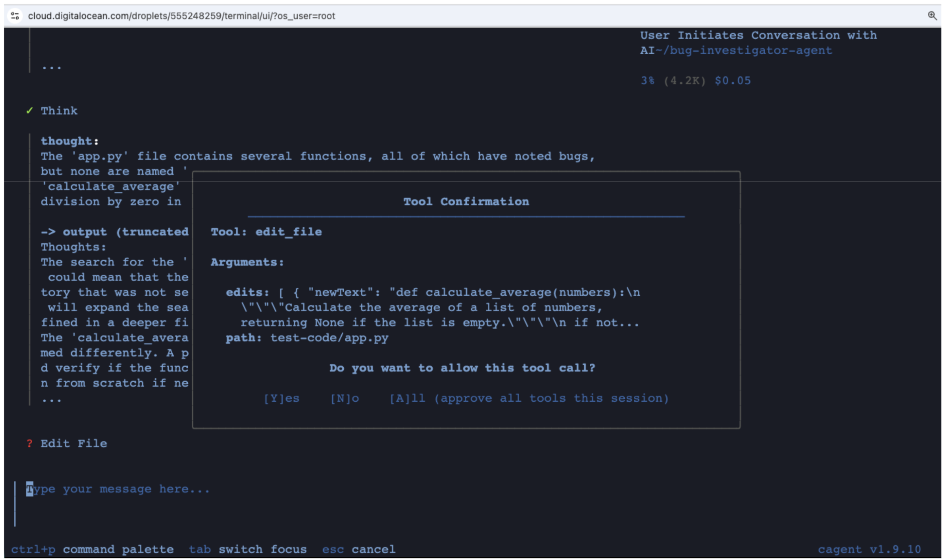Viewport: 944px width, 560px height.
Task: Click the esc cancel hint
Action: (358, 549)
